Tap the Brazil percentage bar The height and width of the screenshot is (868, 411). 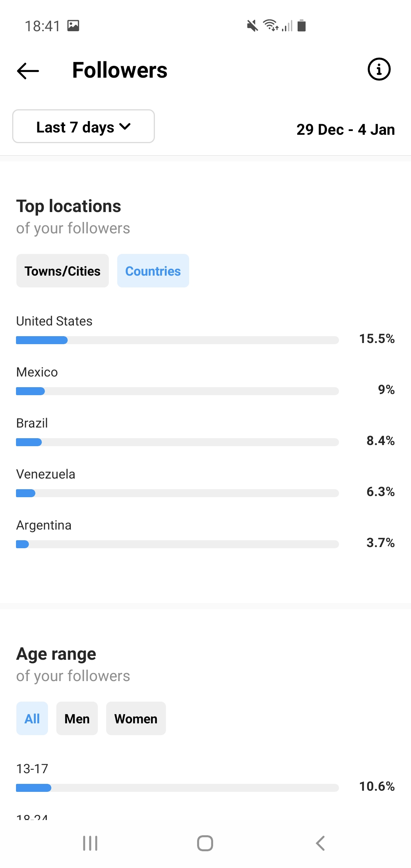(177, 442)
